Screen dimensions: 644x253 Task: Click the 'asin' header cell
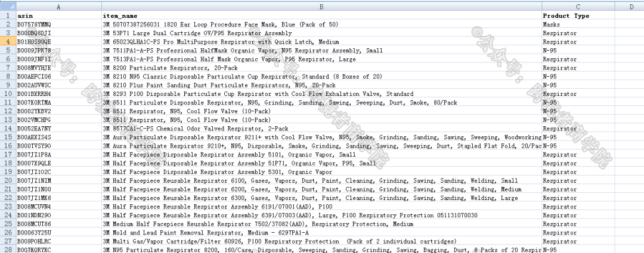click(x=59, y=15)
